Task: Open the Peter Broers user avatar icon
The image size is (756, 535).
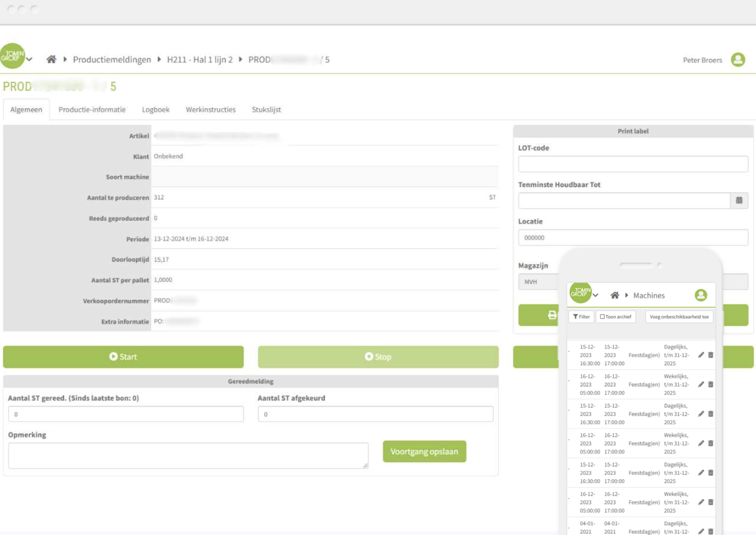Action: click(x=738, y=60)
